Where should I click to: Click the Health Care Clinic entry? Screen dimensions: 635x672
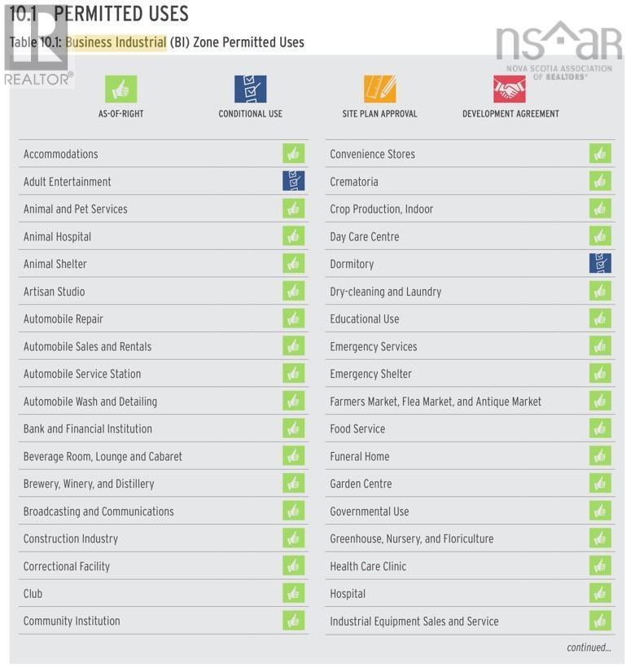pos(368,566)
